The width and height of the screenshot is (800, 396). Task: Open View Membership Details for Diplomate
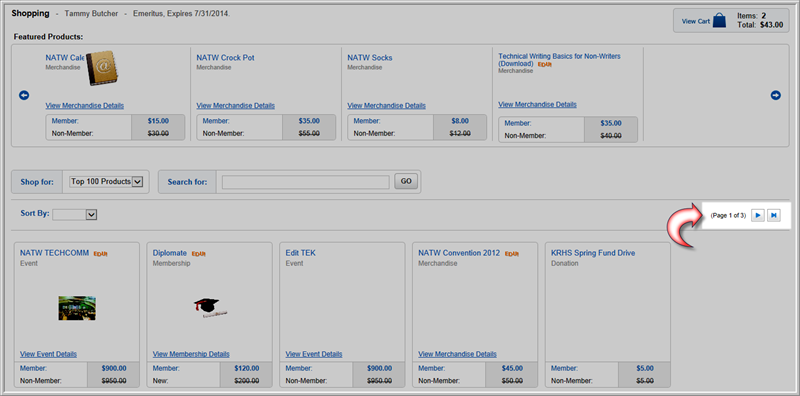pos(191,354)
